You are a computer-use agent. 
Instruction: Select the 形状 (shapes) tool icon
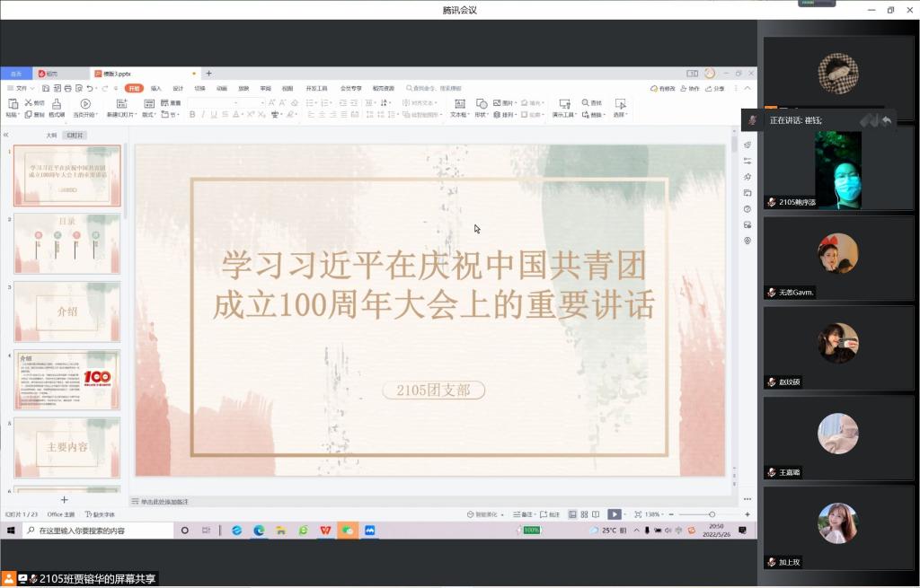(x=482, y=104)
